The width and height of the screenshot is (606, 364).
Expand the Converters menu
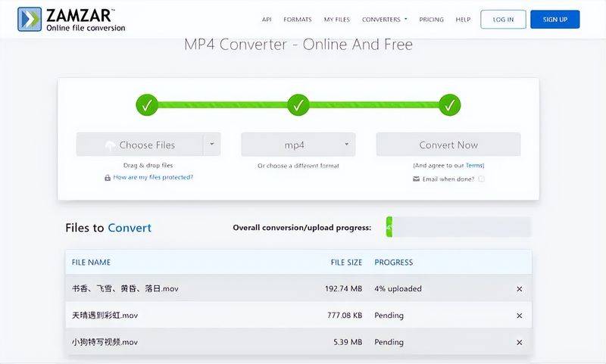(x=384, y=20)
